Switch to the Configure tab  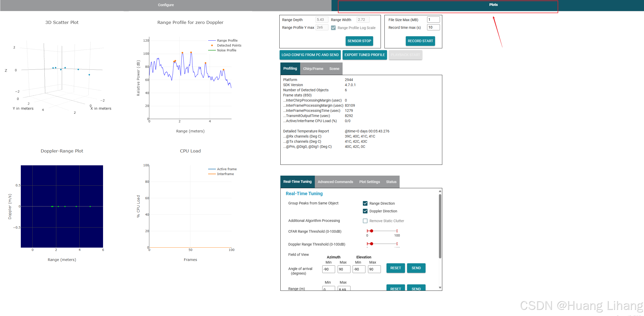166,5
